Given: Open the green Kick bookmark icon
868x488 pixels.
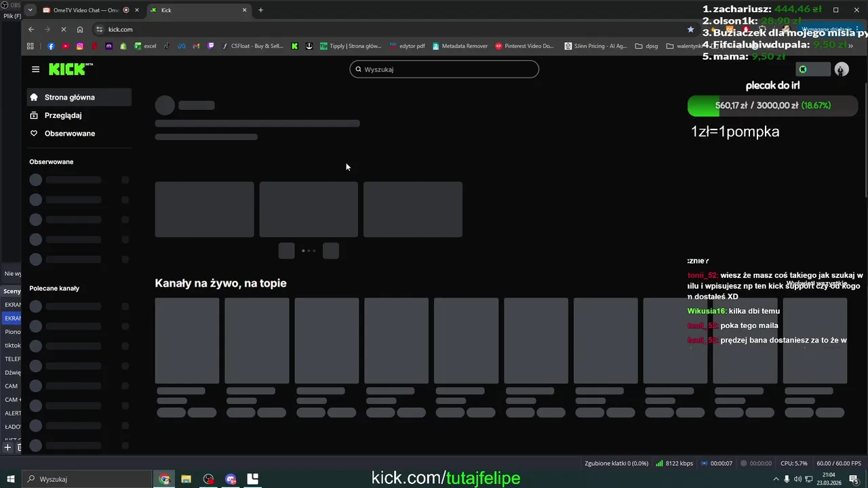Looking at the screenshot, I should [294, 46].
